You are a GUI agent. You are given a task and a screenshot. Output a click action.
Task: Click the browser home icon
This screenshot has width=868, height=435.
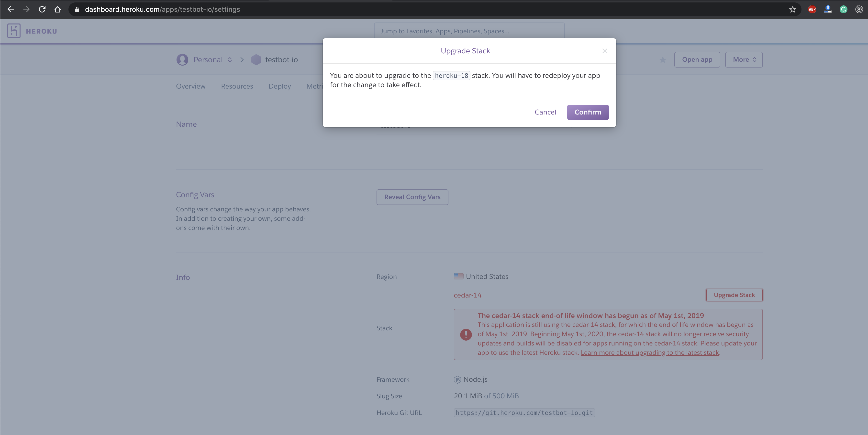pos(58,10)
